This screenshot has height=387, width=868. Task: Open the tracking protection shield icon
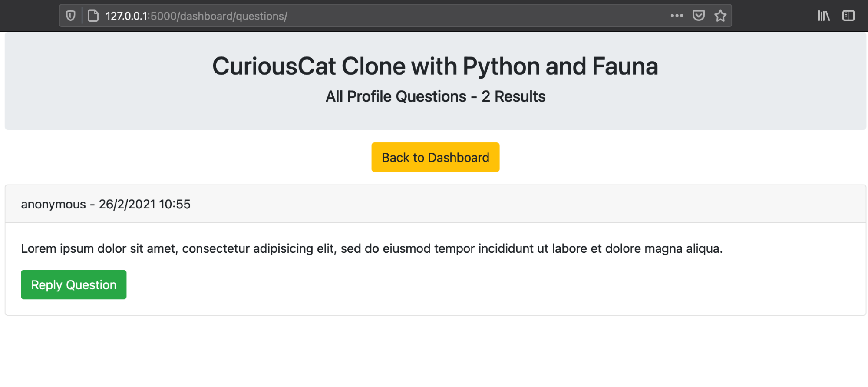(71, 16)
